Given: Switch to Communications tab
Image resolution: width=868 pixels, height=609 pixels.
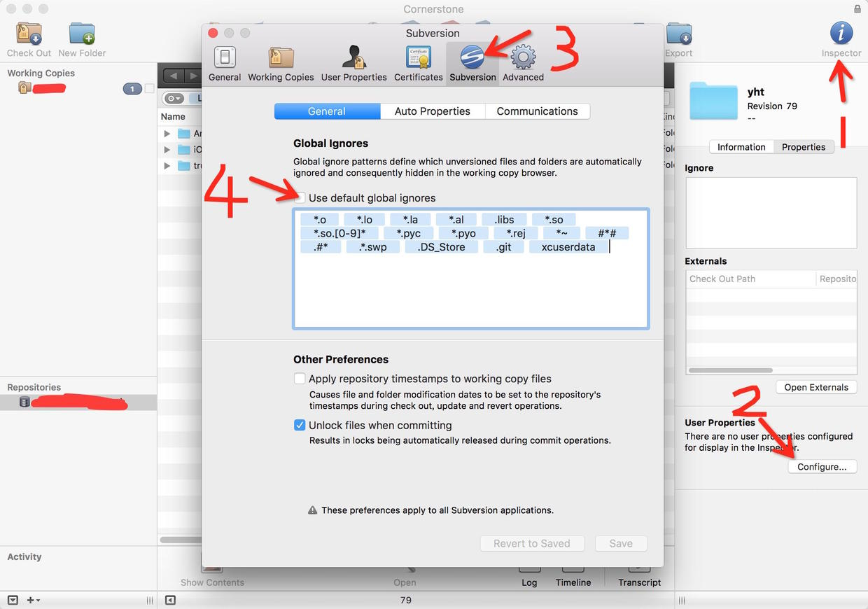Looking at the screenshot, I should 537,111.
